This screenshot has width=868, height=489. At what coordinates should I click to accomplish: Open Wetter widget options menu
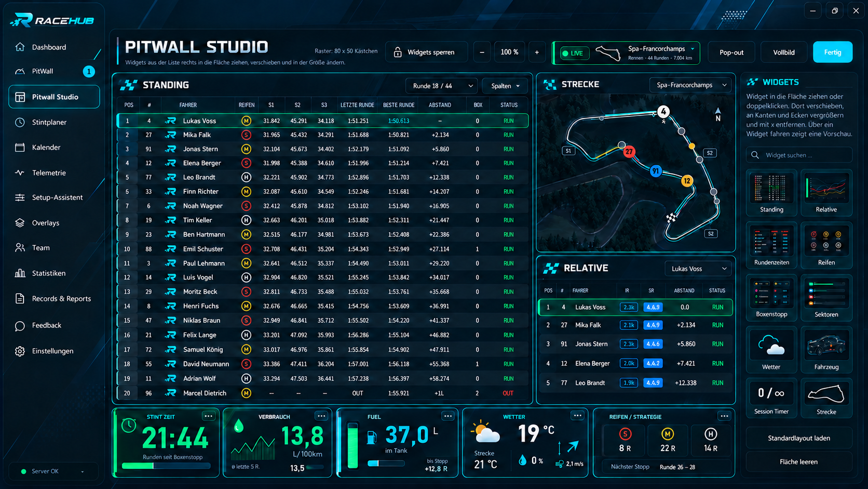pos(577,416)
